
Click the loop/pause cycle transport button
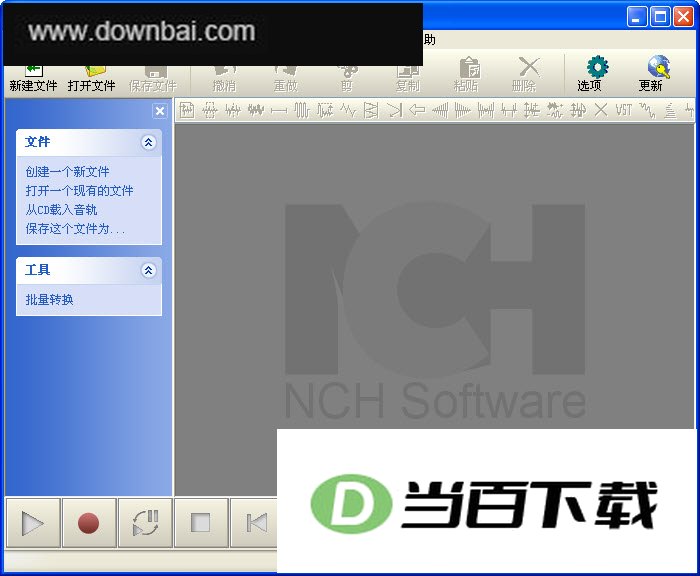[x=145, y=523]
